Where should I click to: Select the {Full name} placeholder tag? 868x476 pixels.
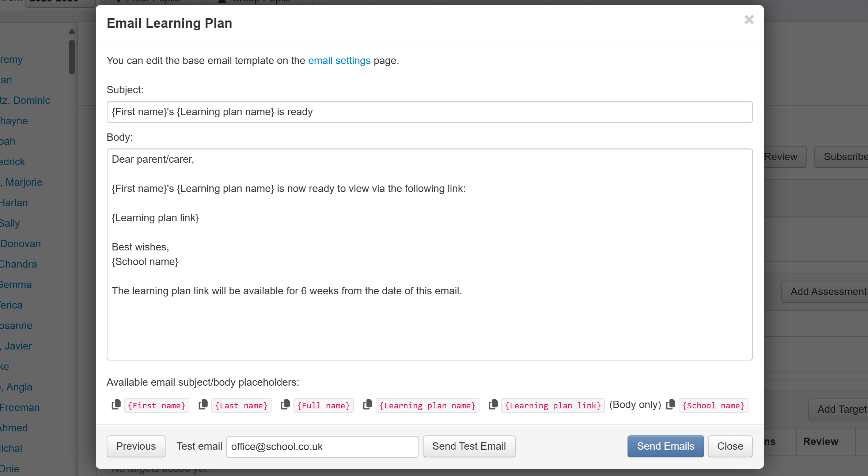[323, 406]
